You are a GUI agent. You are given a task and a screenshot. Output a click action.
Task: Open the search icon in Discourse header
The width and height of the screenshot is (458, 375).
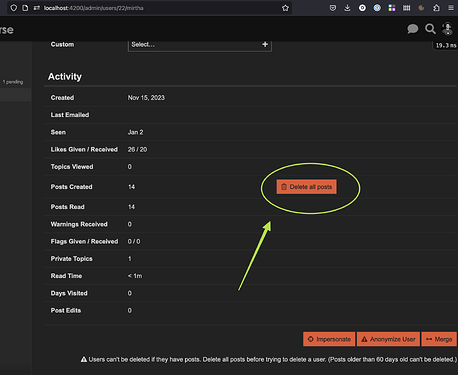(430, 29)
